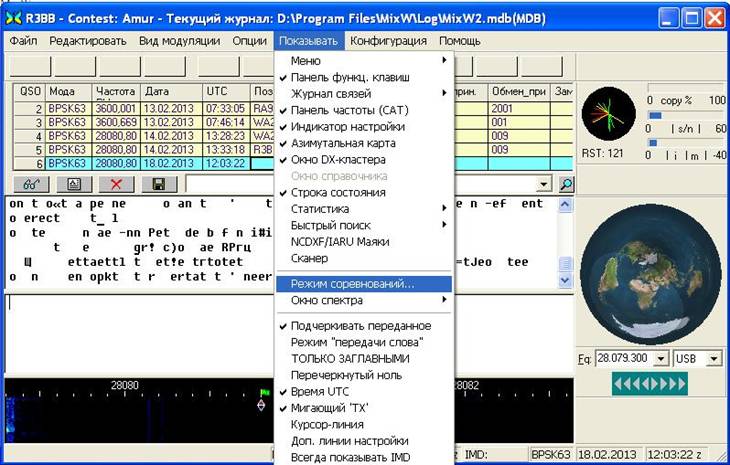Click the floppy disk save button
Viewport: 730px width, 465px height.
[158, 184]
